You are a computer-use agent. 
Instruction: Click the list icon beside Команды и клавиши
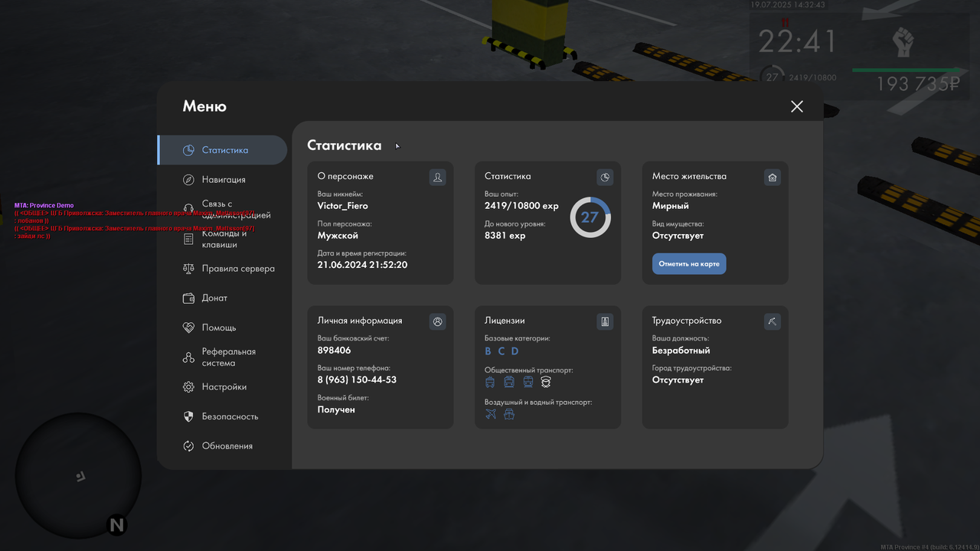tap(188, 240)
